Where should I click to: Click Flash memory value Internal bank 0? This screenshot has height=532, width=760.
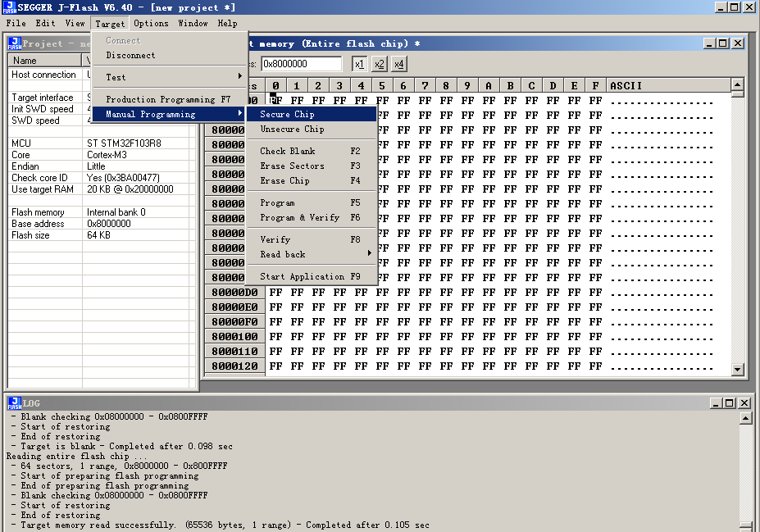(116, 212)
